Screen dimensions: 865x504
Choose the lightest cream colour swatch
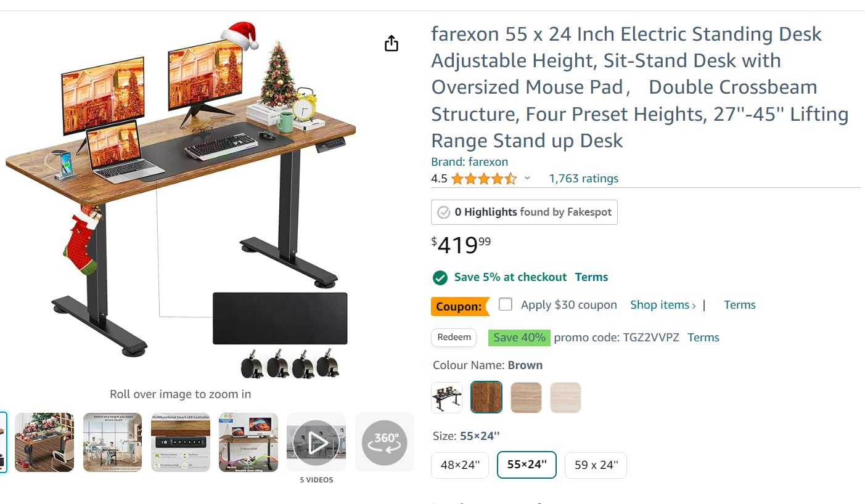click(x=565, y=397)
